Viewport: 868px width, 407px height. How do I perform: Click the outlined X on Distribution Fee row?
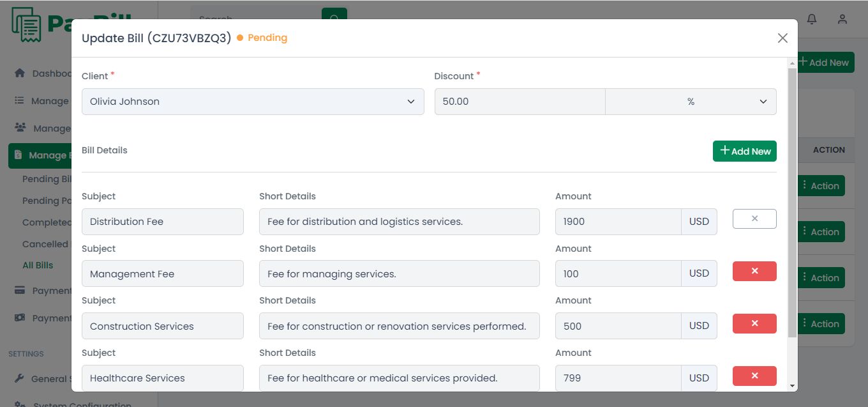coord(754,219)
